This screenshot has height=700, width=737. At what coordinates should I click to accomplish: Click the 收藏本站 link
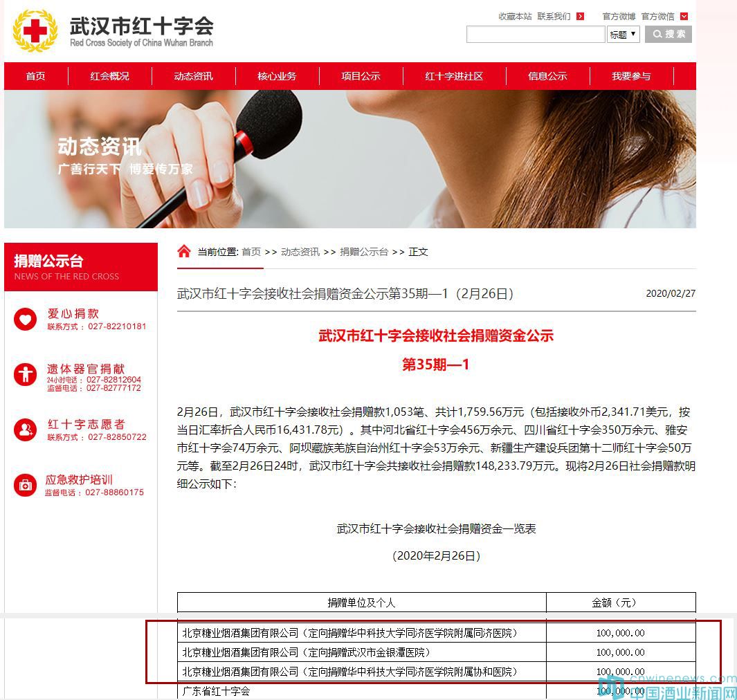click(x=515, y=17)
